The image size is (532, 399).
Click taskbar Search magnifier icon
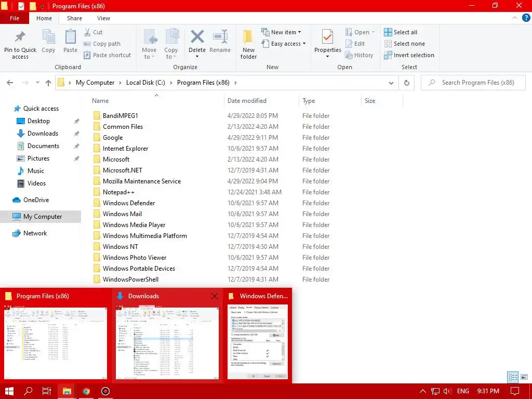[x=28, y=391]
